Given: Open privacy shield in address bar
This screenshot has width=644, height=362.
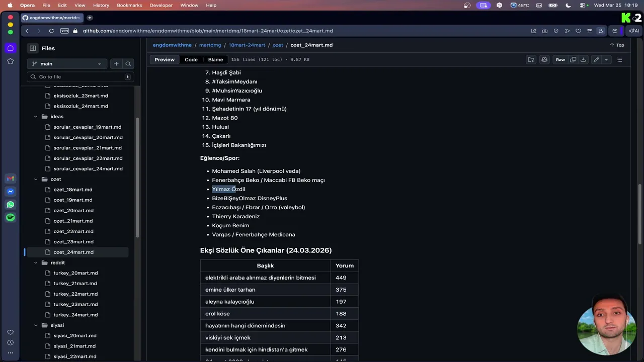Looking at the screenshot, I should [556, 31].
